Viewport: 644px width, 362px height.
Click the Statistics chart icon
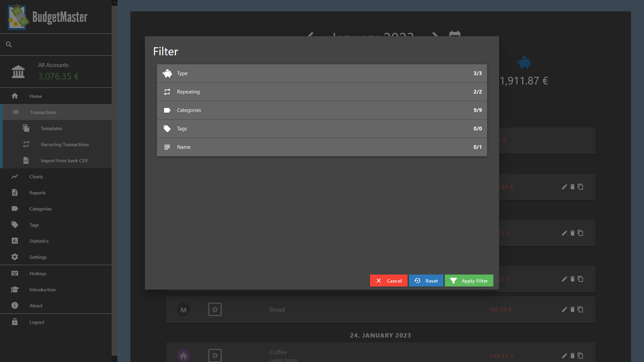[15, 241]
